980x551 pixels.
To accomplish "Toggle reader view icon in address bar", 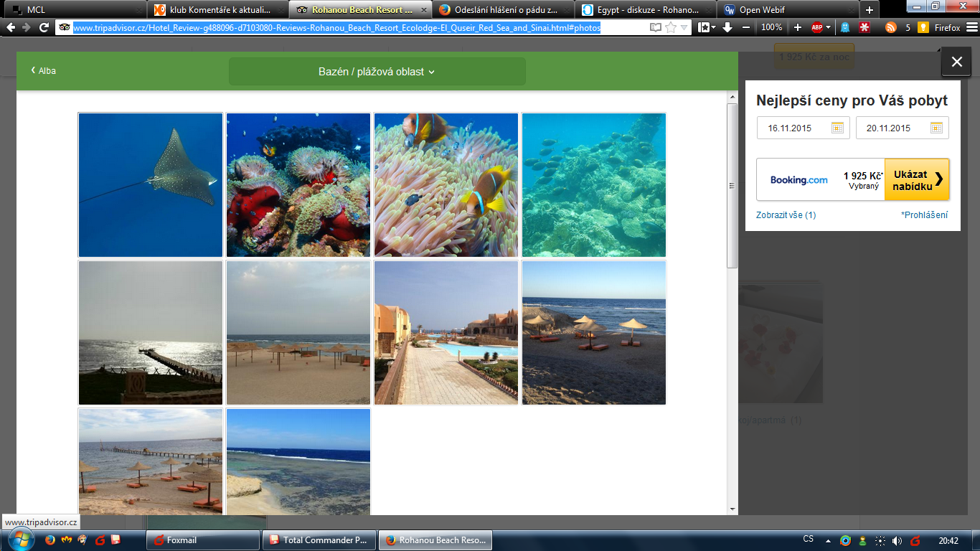I will tap(655, 27).
